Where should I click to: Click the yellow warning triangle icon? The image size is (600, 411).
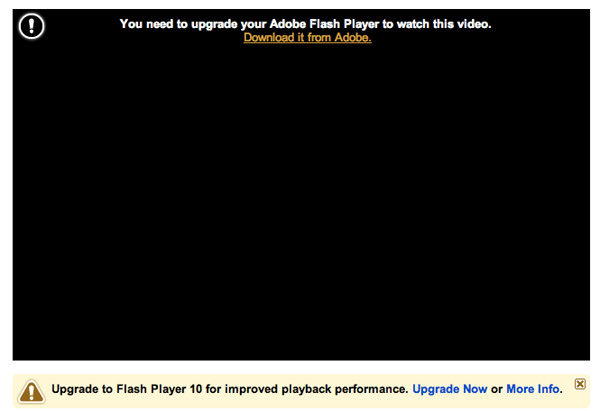32,391
